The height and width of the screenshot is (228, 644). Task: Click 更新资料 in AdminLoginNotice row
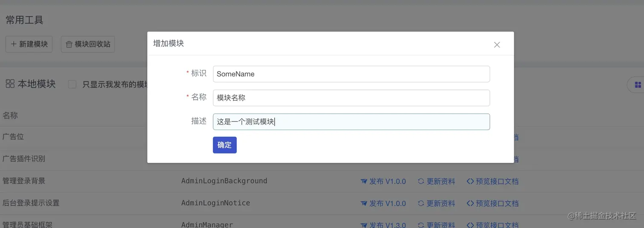click(x=436, y=203)
